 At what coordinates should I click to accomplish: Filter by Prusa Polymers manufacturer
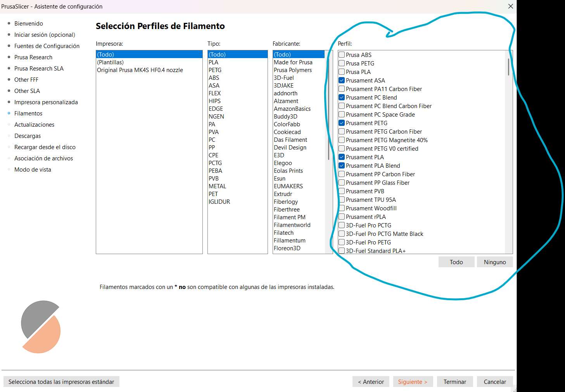pyautogui.click(x=299, y=70)
